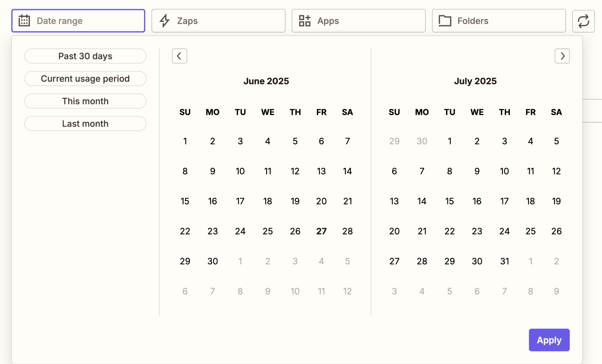Pick July 15 in the calendar
This screenshot has height=364, width=602.
(x=450, y=201)
